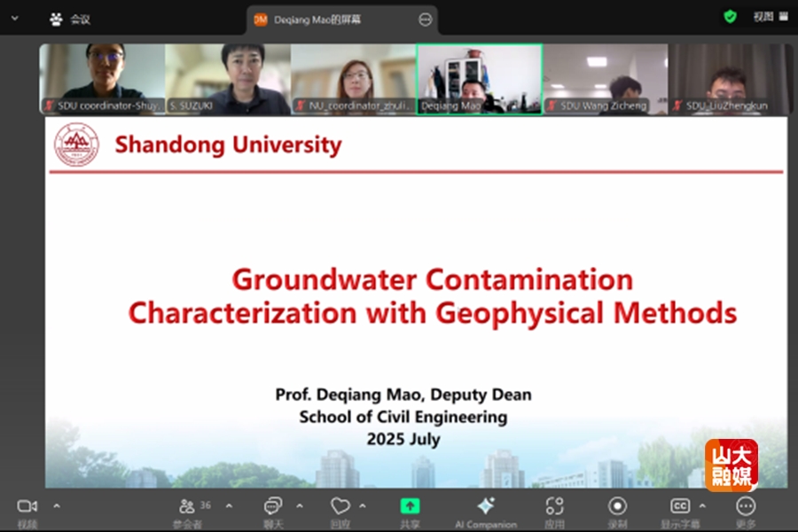Click the green share screen button
This screenshot has width=798, height=532.
coord(410,506)
